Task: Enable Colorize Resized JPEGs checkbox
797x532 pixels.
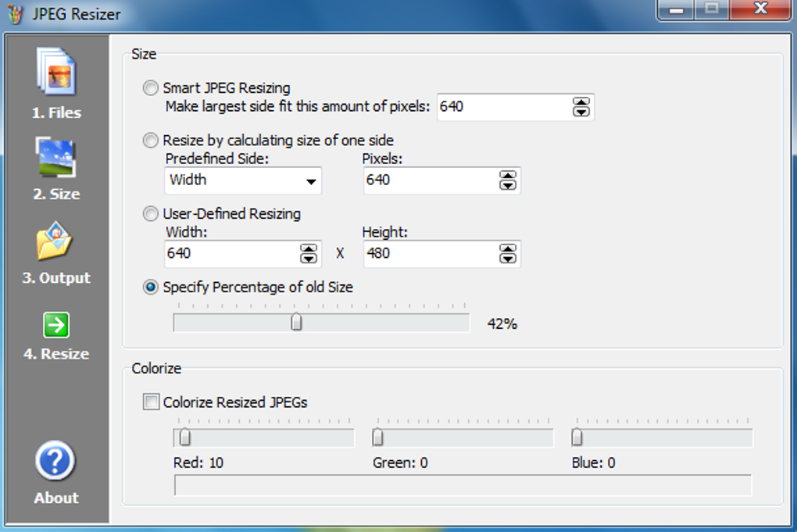Action: coord(151,402)
